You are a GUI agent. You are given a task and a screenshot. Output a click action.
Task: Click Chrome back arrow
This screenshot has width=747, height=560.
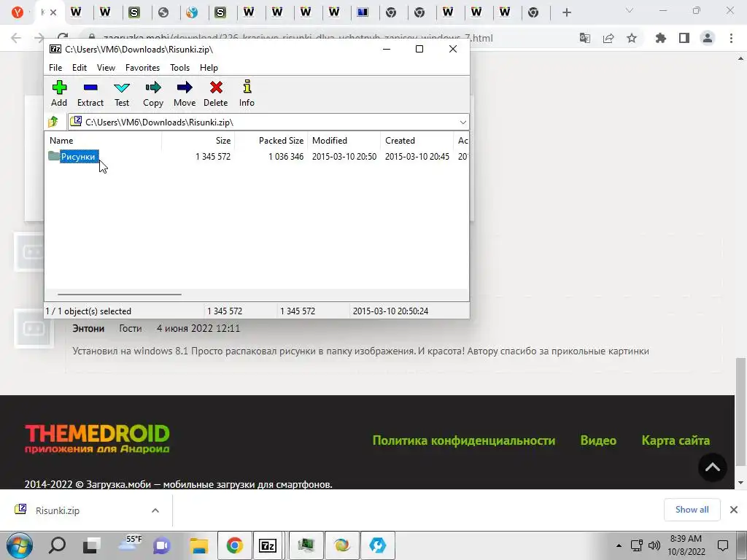(x=16, y=38)
